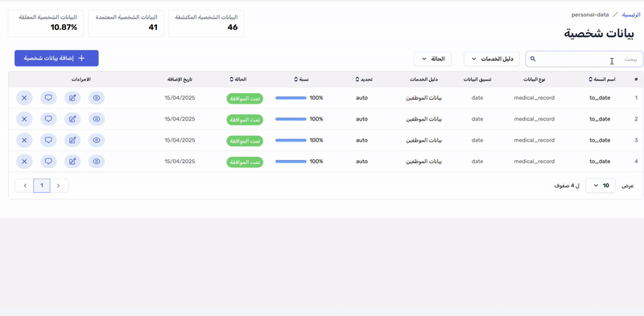Reject row 2 with the X icon
Screen dimensions: 644x316
click(x=24, y=119)
